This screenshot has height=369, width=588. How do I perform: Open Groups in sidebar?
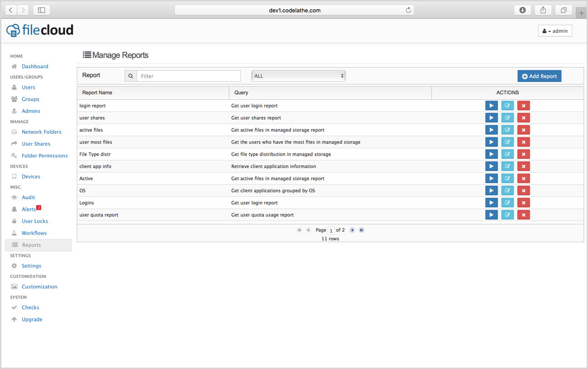[31, 99]
